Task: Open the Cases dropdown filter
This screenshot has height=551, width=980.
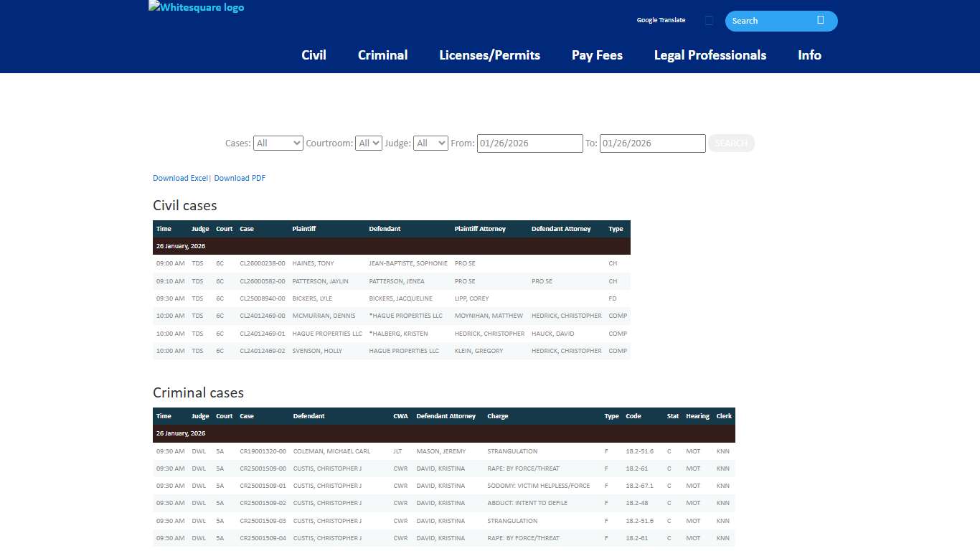Action: pyautogui.click(x=278, y=143)
